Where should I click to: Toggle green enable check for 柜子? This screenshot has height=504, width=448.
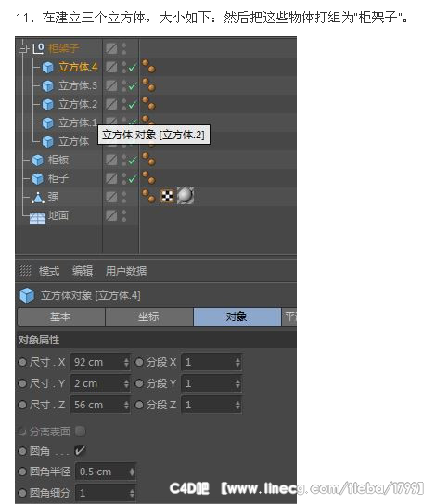(x=133, y=179)
